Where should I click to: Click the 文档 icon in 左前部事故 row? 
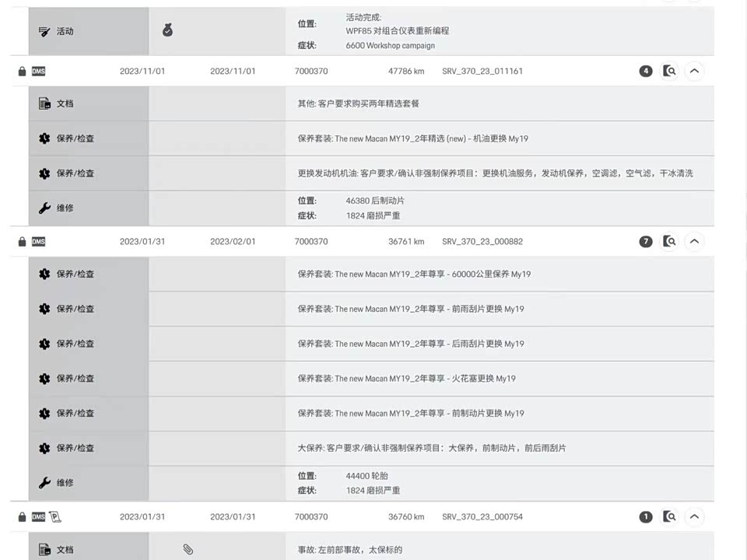(x=44, y=550)
